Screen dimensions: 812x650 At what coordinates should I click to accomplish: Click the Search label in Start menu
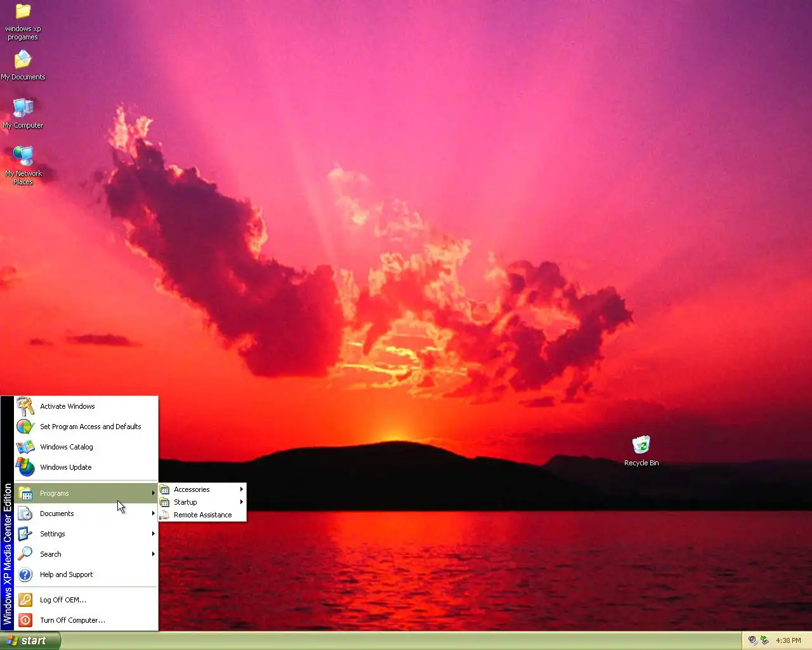pyautogui.click(x=51, y=554)
